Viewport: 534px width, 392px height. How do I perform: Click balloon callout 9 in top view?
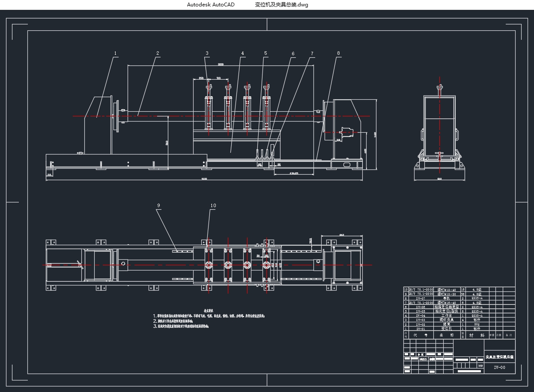pyautogui.click(x=159, y=206)
